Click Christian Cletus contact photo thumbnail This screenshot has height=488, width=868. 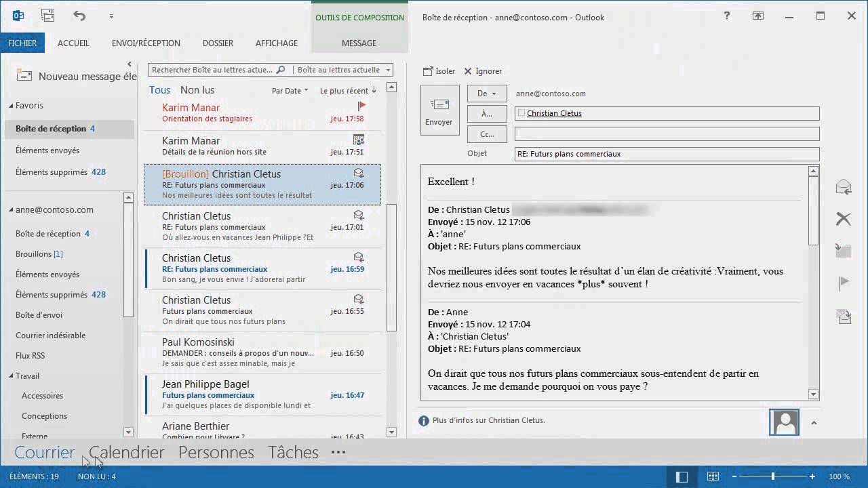pyautogui.click(x=785, y=422)
